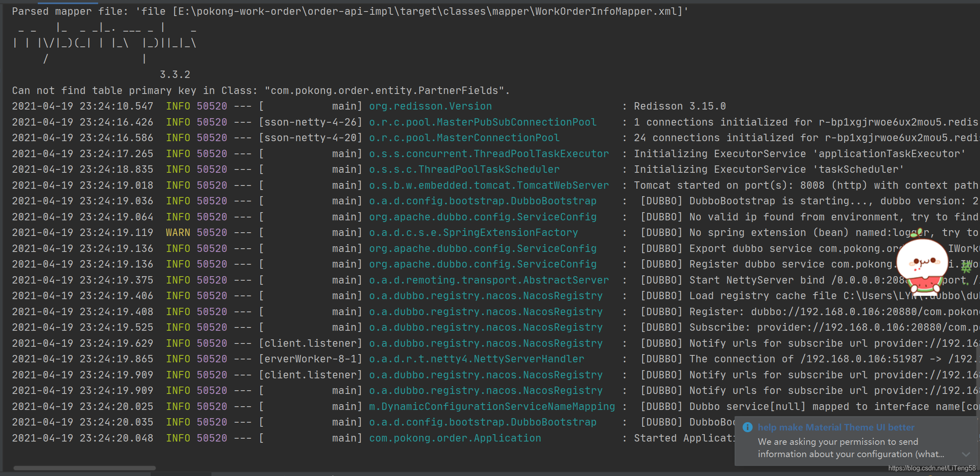The height and width of the screenshot is (476, 980).
Task: Click the org.redisson.Version logger link
Action: [x=430, y=106]
